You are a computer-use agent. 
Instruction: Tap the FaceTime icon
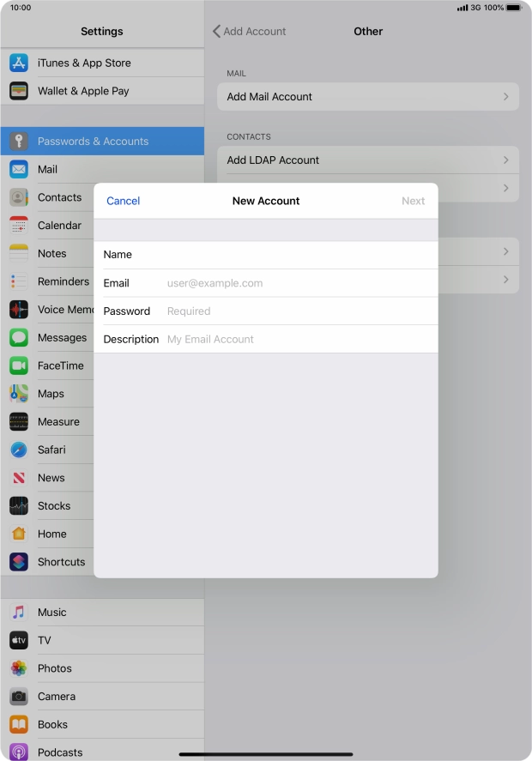(19, 365)
